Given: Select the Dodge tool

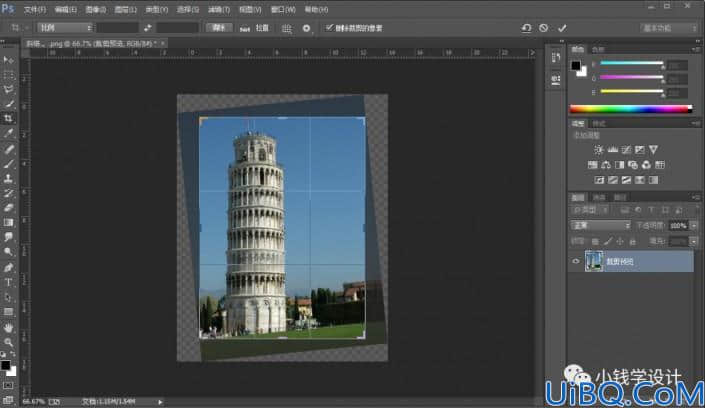Looking at the screenshot, I should pos(8,252).
